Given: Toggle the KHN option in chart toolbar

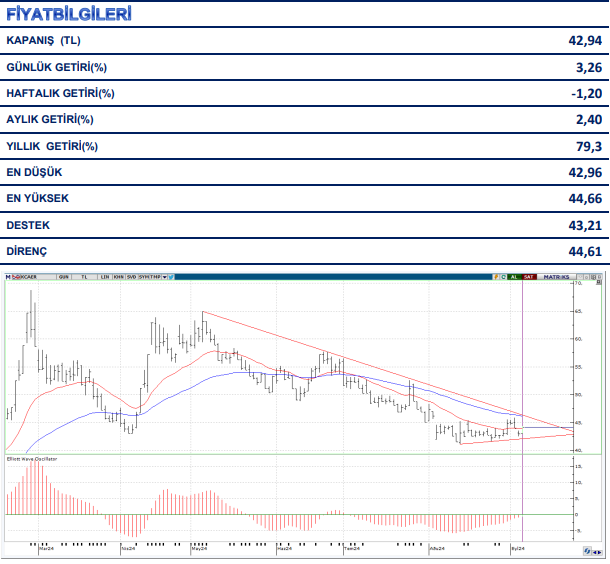Looking at the screenshot, I should [119, 276].
